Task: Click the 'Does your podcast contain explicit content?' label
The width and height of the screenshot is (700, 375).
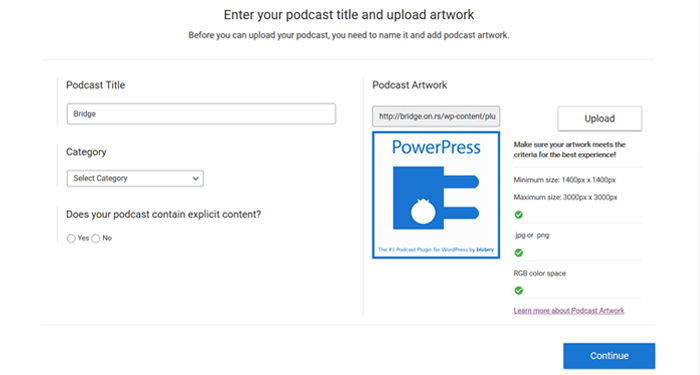Action: coord(163,214)
